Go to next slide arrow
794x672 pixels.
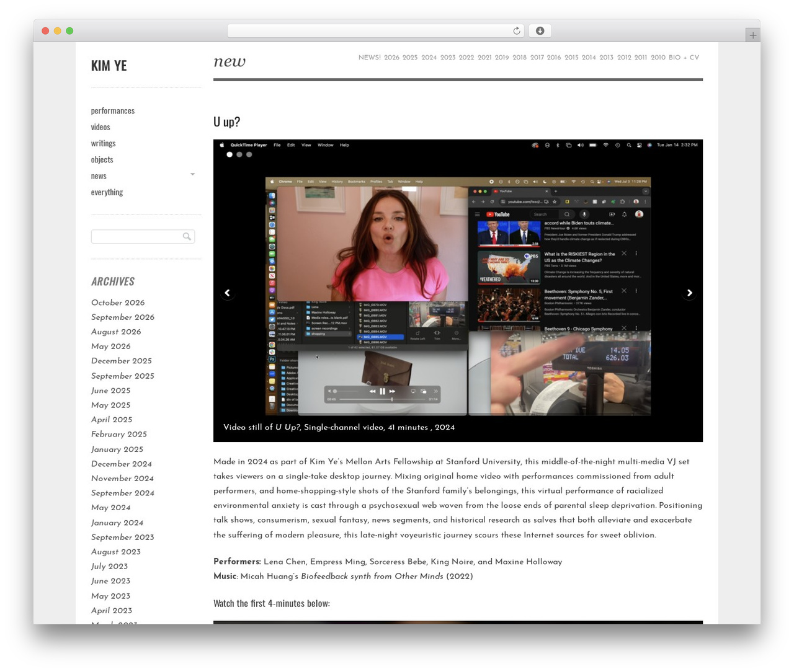689,293
